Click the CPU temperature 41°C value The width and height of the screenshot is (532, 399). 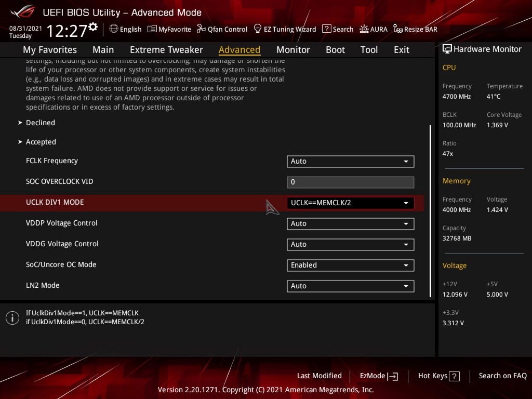click(494, 97)
